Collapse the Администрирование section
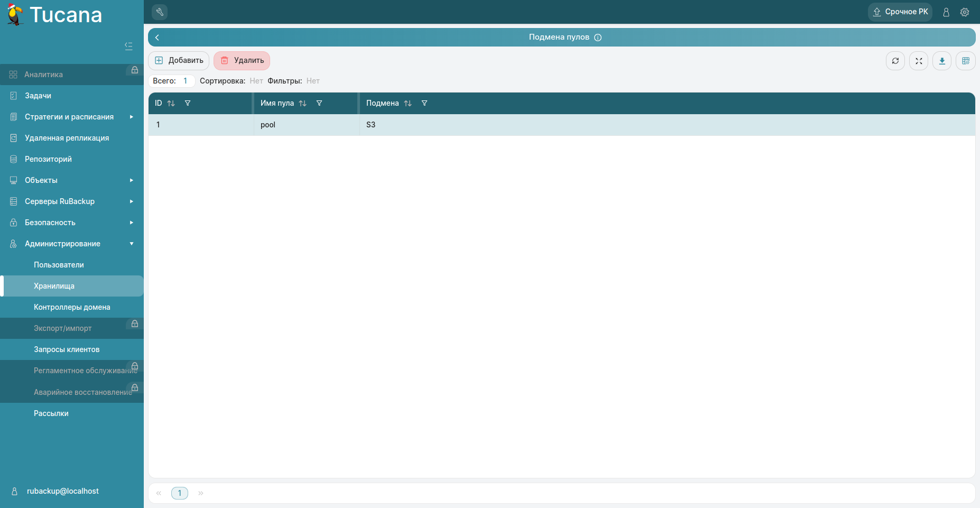Screen dimensions: 980x508 pyautogui.click(x=62, y=244)
